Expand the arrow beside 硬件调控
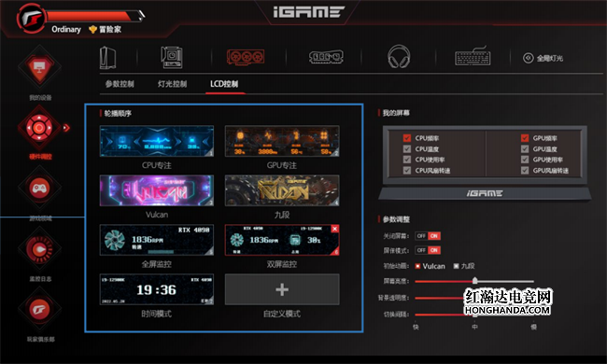The width and height of the screenshot is (607, 364). (x=66, y=128)
